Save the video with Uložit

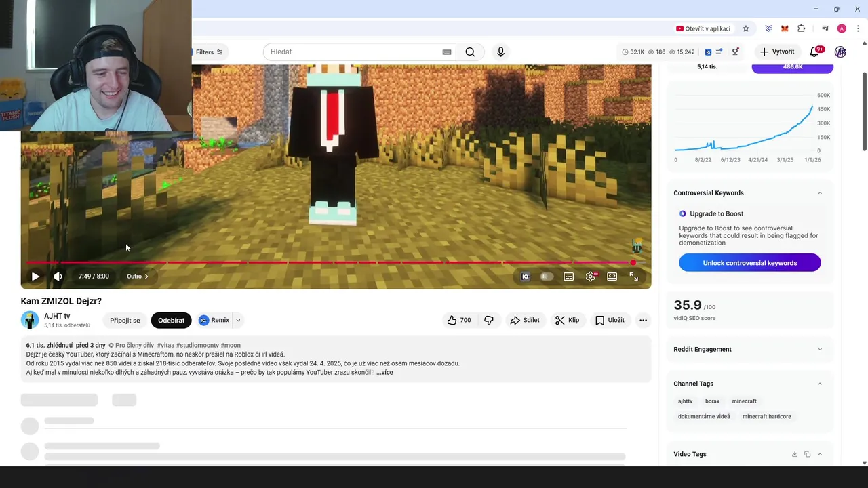(610, 320)
